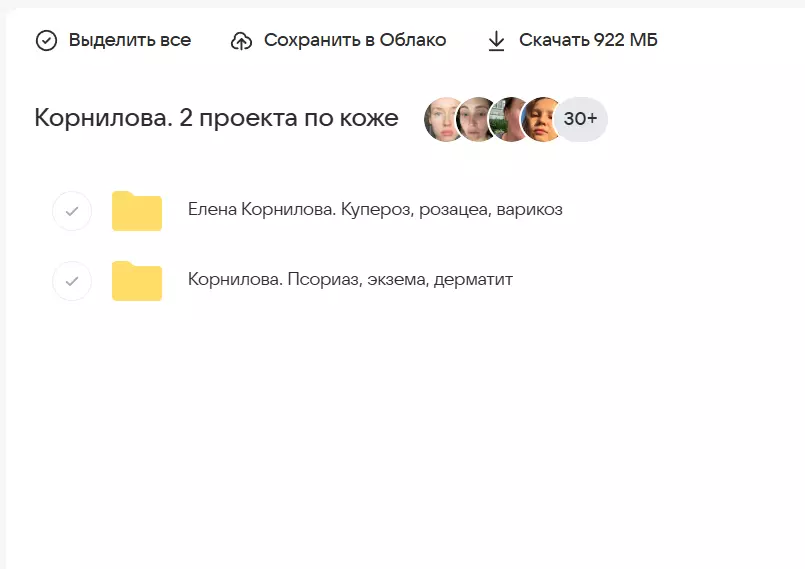805x569 pixels.
Task: Click the cloud upload icon
Action: click(241, 41)
